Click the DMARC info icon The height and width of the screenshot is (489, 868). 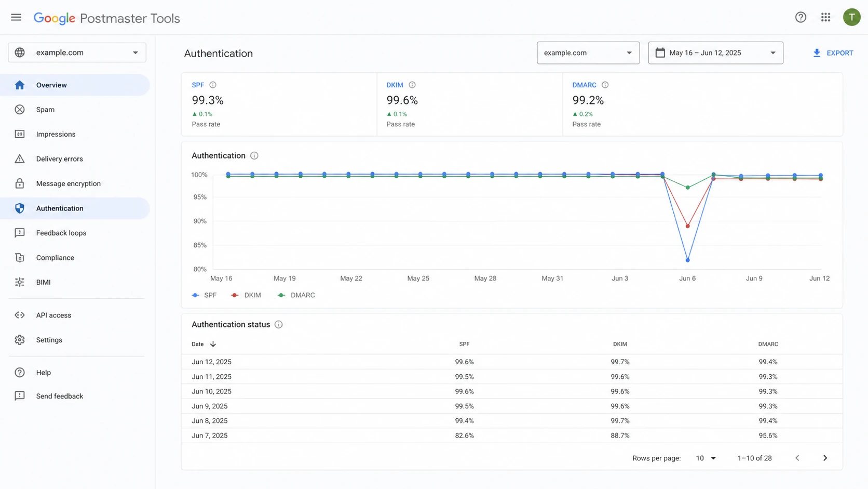click(605, 85)
